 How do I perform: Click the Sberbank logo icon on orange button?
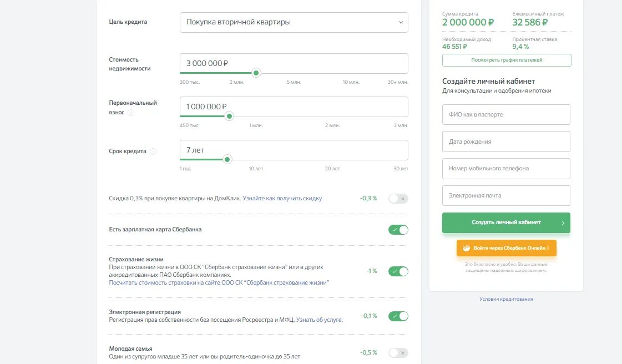(466, 248)
